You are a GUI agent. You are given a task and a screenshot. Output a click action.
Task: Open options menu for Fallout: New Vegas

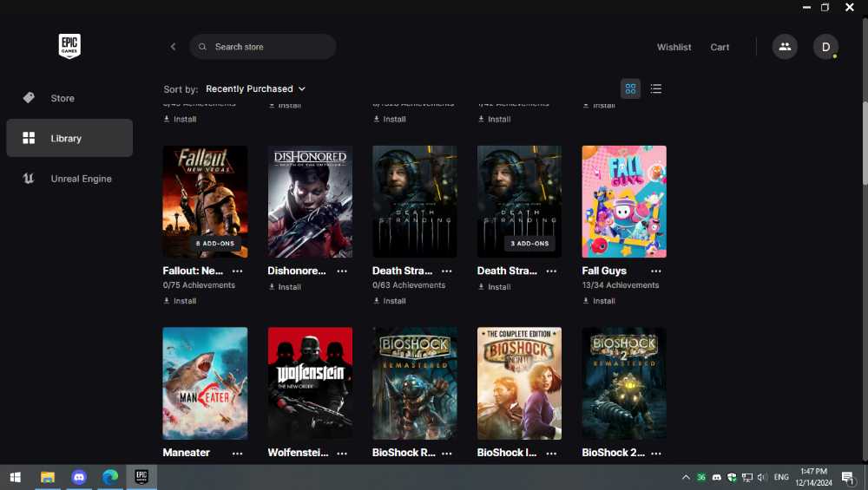(x=238, y=271)
